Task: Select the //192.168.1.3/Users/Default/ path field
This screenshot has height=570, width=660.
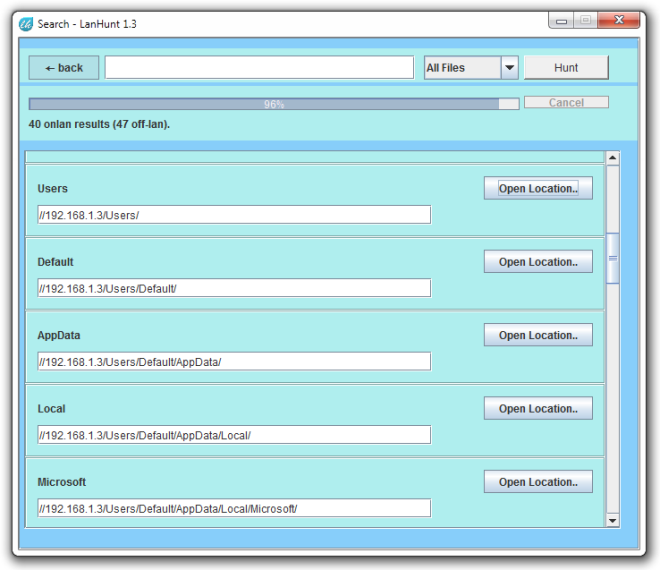Action: (x=234, y=288)
